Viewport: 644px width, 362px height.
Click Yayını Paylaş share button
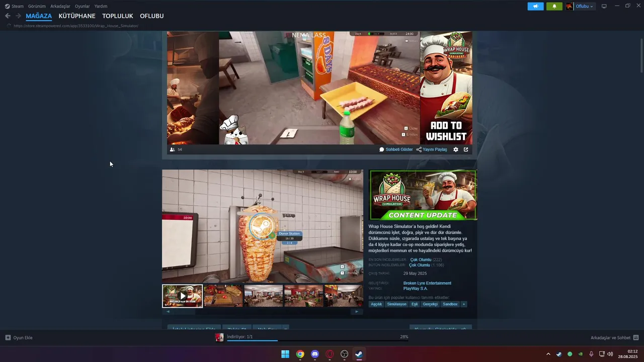(x=432, y=149)
